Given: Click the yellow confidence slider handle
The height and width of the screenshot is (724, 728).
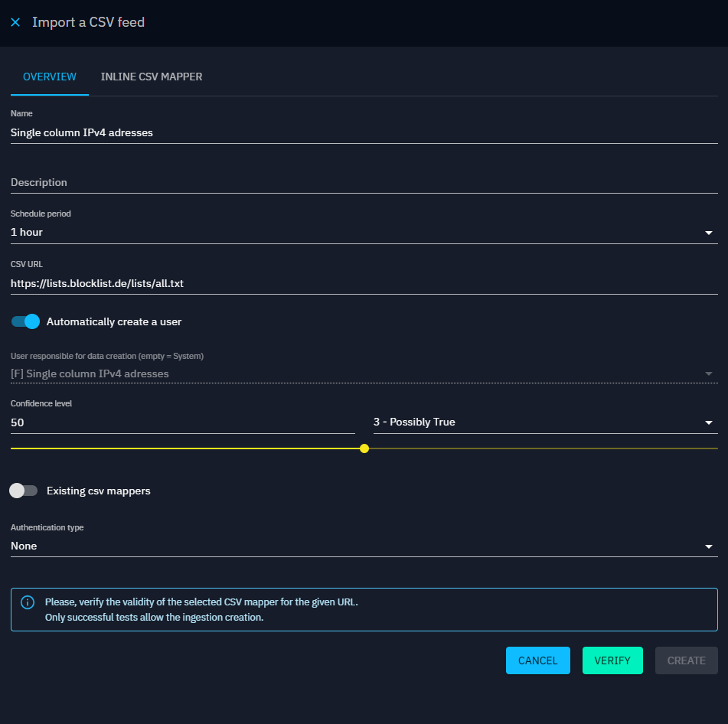Looking at the screenshot, I should click(x=364, y=448).
